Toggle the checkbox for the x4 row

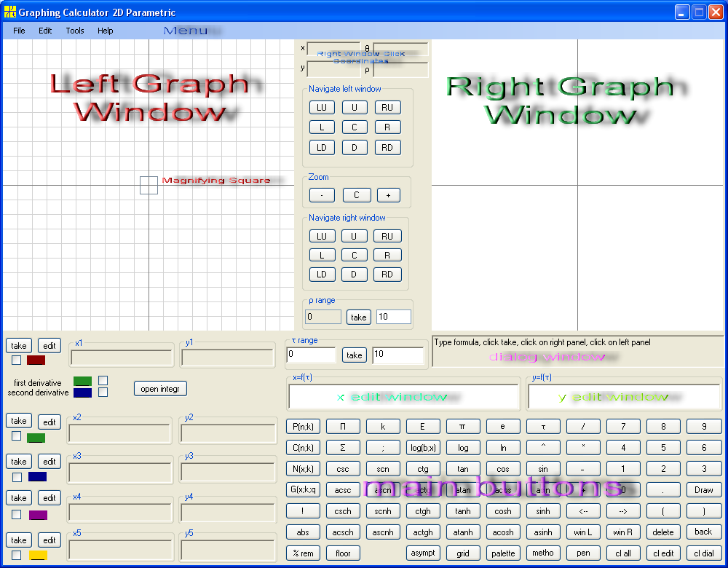click(x=16, y=515)
